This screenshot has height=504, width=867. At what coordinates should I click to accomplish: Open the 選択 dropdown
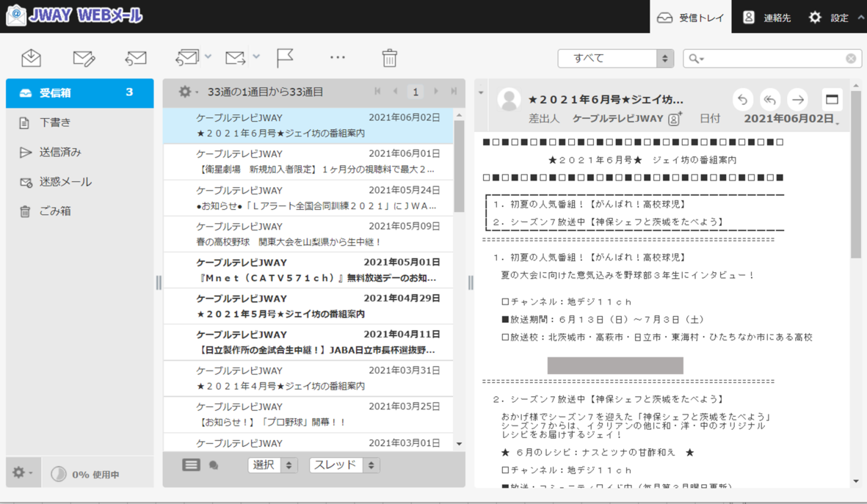pos(272,465)
